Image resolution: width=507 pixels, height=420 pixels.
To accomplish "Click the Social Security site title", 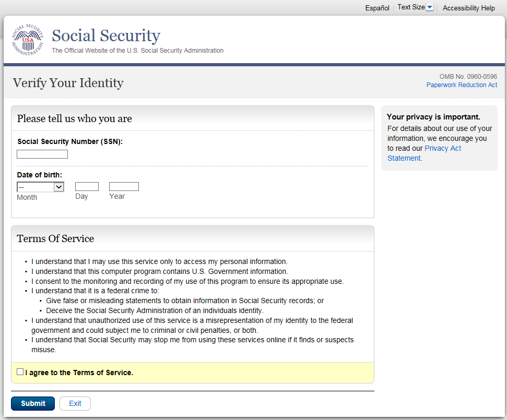I will [x=106, y=35].
